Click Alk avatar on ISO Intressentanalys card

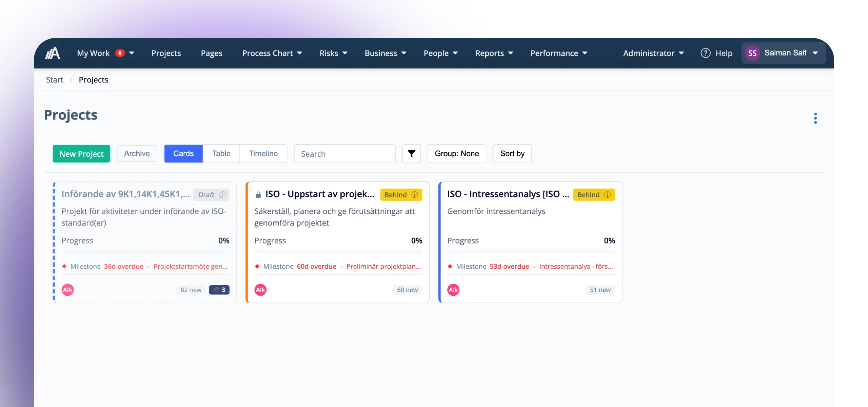coord(453,290)
